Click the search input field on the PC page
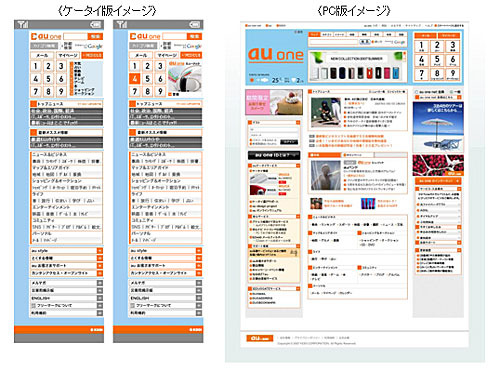Image resolution: width=500 pixels, height=371 pixels. [333, 42]
